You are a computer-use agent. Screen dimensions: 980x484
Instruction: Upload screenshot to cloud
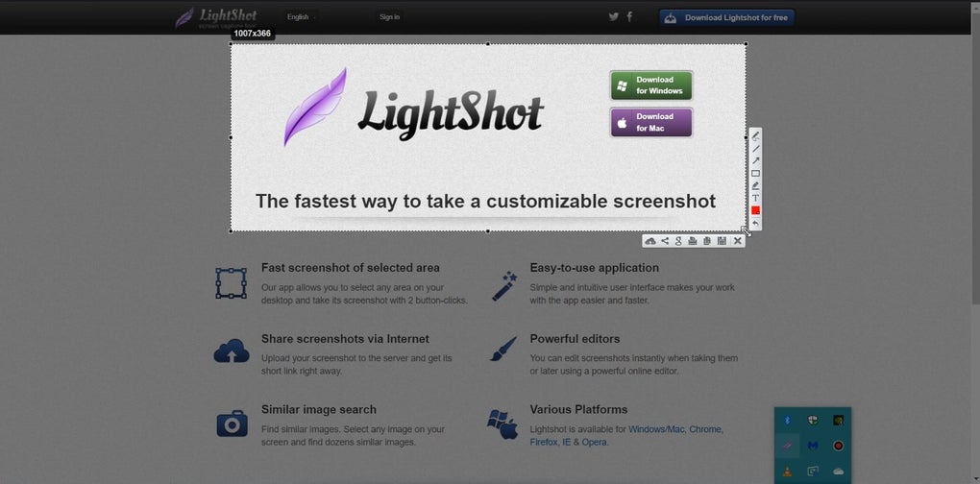click(650, 241)
